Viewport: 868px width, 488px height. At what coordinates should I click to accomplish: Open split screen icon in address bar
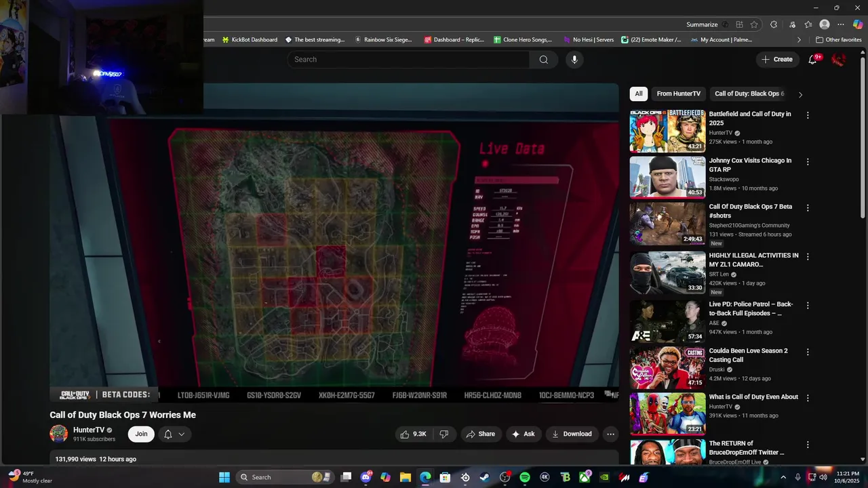pyautogui.click(x=739, y=24)
